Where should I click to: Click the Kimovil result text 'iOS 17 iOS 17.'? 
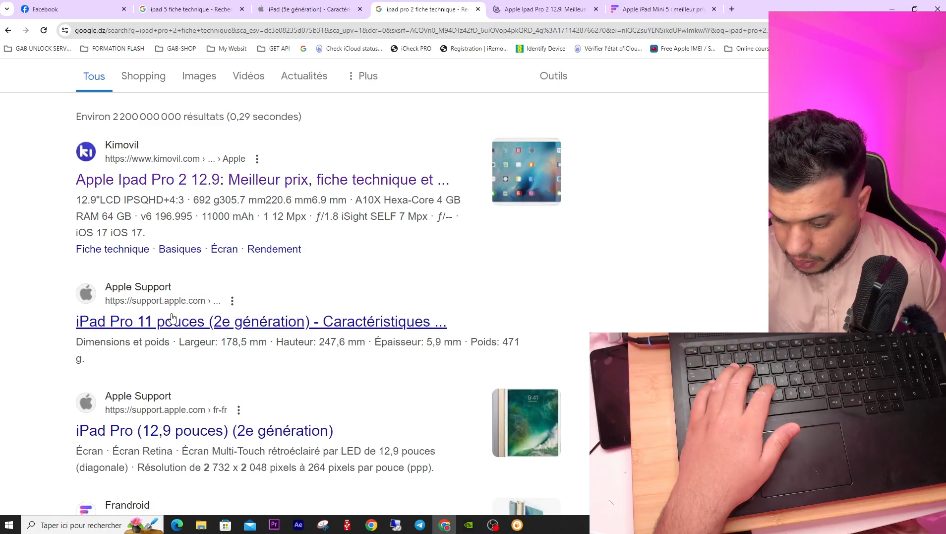pyautogui.click(x=110, y=233)
